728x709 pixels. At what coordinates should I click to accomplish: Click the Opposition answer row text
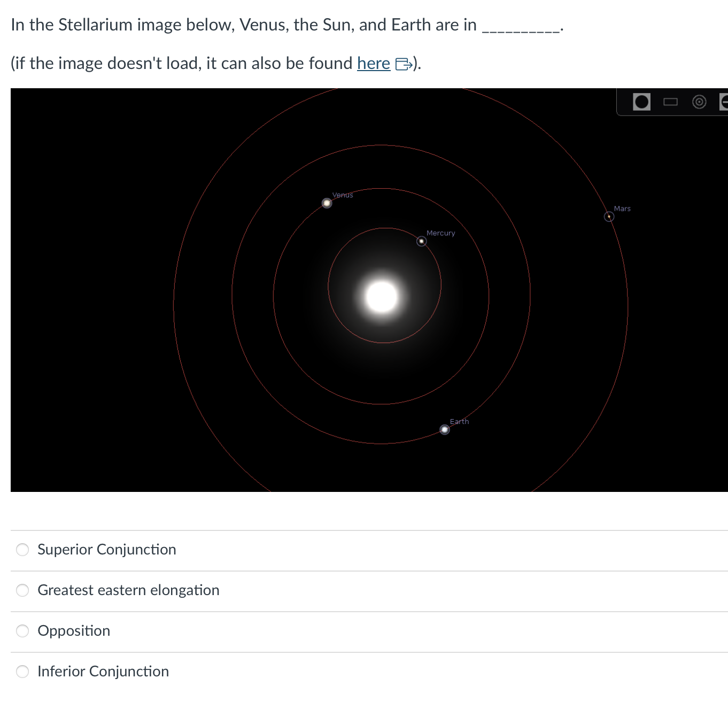tap(74, 631)
